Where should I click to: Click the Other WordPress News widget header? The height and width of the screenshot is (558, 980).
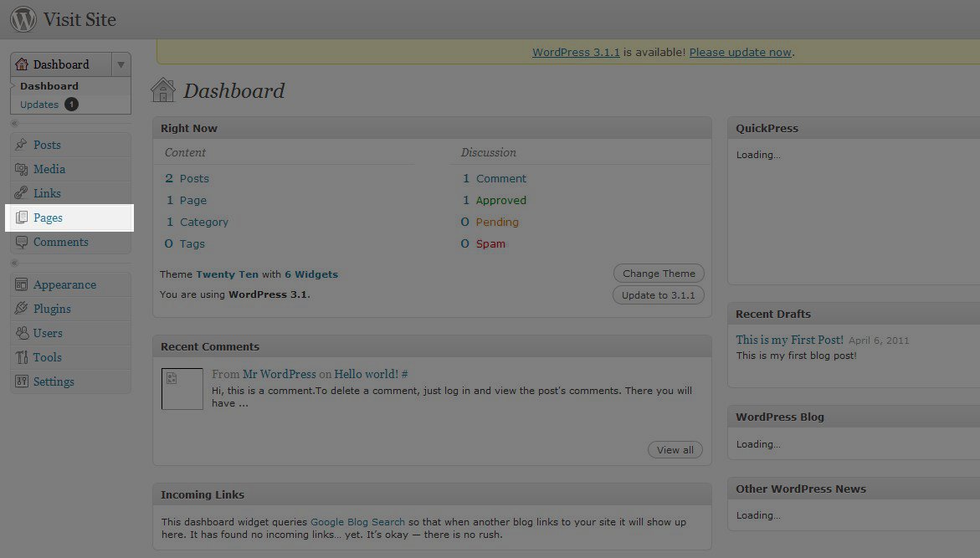tap(854, 489)
